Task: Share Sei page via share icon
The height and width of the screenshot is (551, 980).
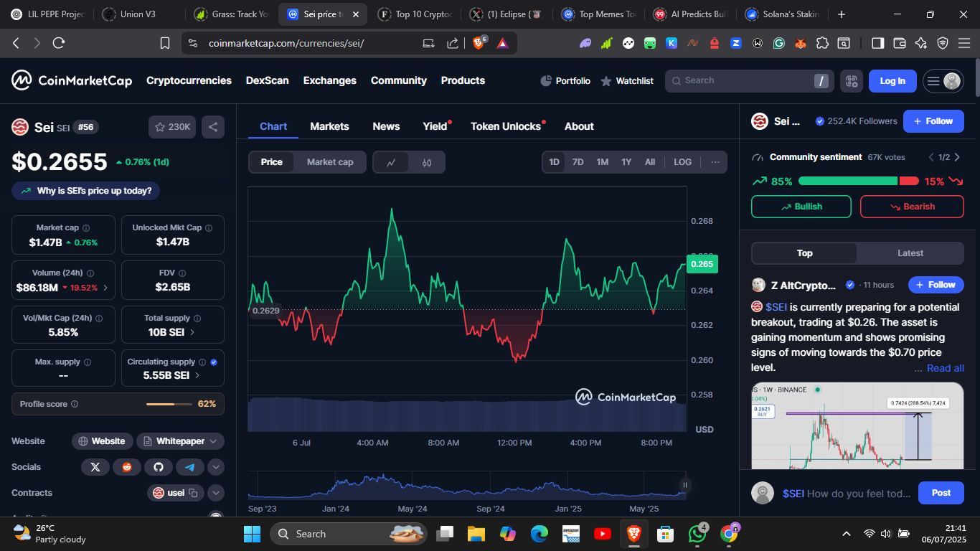Action: coord(213,127)
